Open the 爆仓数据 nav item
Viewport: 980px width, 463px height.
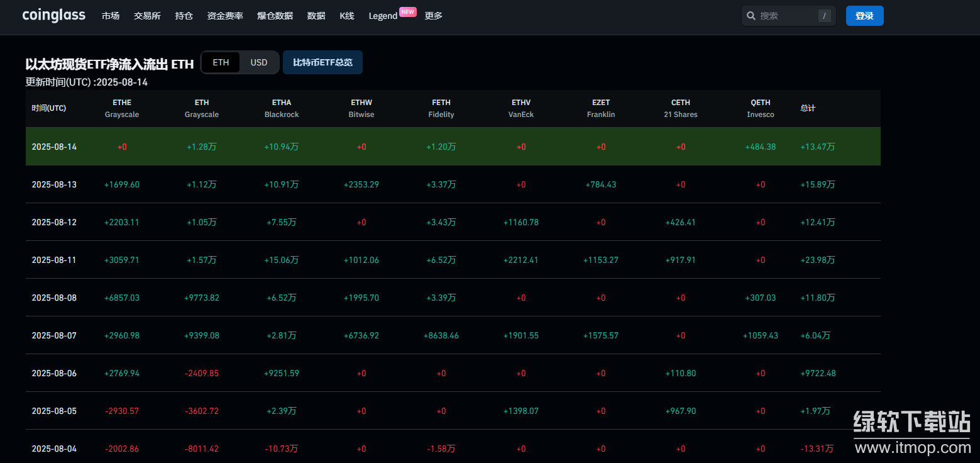point(275,16)
